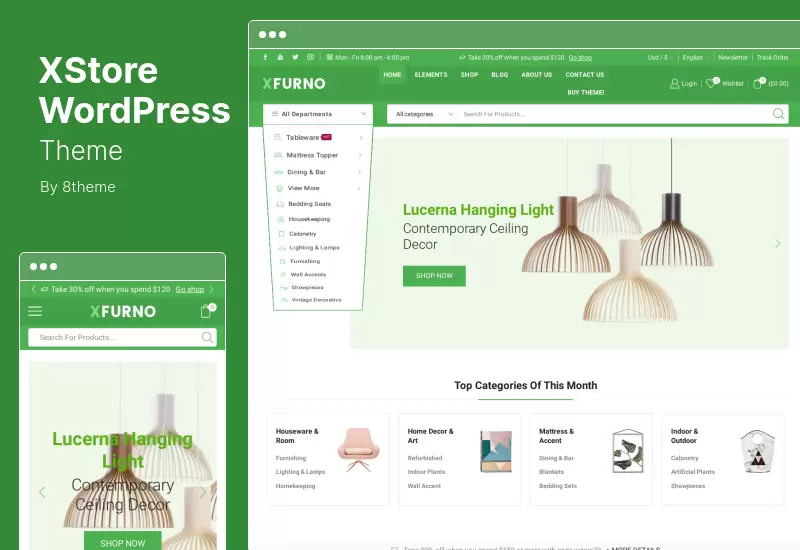Open the CONTACT US menu item
This screenshot has height=550, width=800.
[x=585, y=74]
